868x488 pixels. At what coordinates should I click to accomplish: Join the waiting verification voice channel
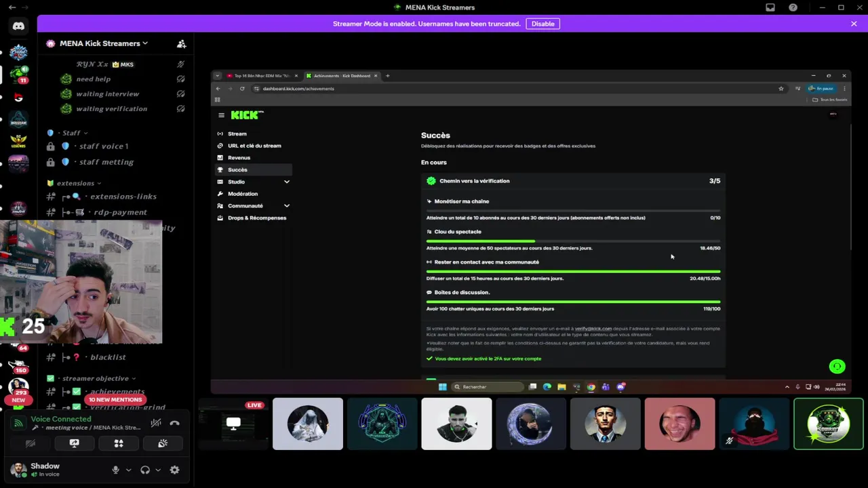111,108
